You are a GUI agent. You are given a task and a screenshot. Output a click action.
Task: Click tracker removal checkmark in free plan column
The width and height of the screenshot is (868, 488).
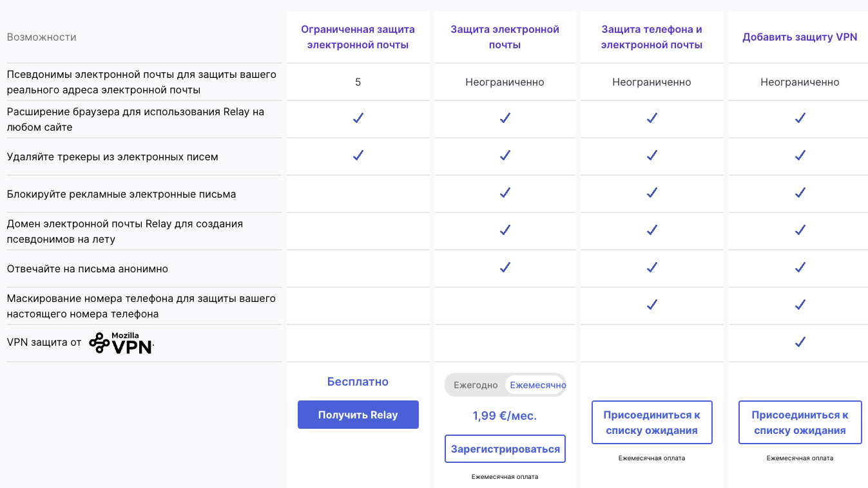tap(358, 155)
